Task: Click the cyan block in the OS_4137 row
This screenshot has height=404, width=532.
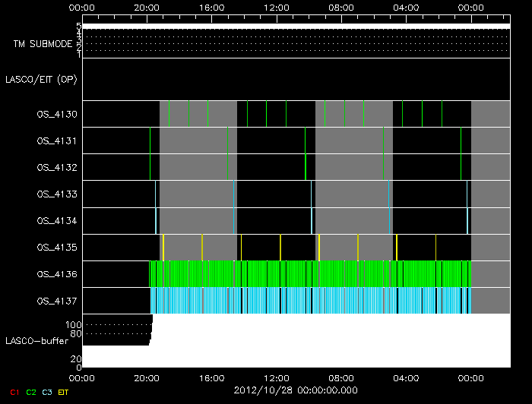Action: pos(310,301)
